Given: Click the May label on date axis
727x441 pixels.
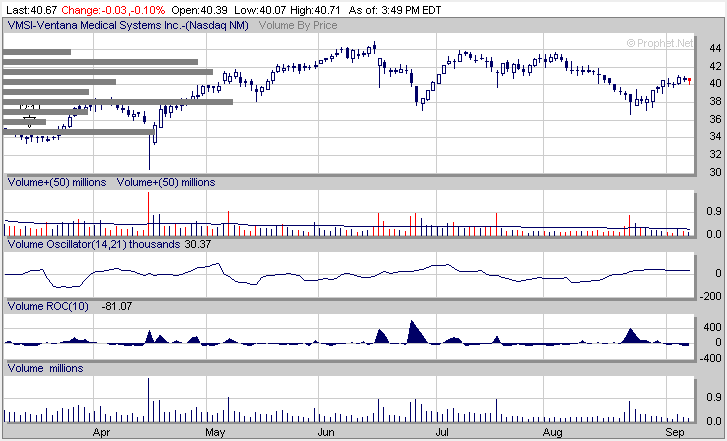Looking at the screenshot, I should point(215,432).
